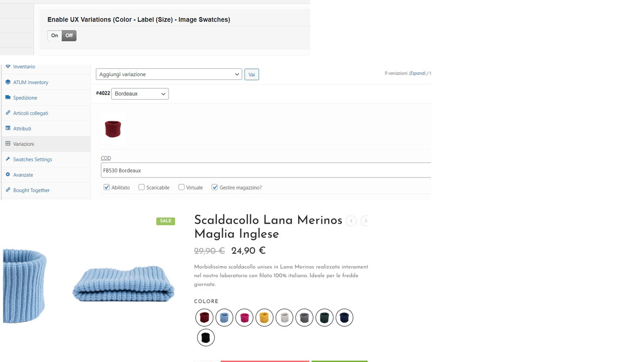
Task: Turn UX Variations switch On
Action: 55,36
